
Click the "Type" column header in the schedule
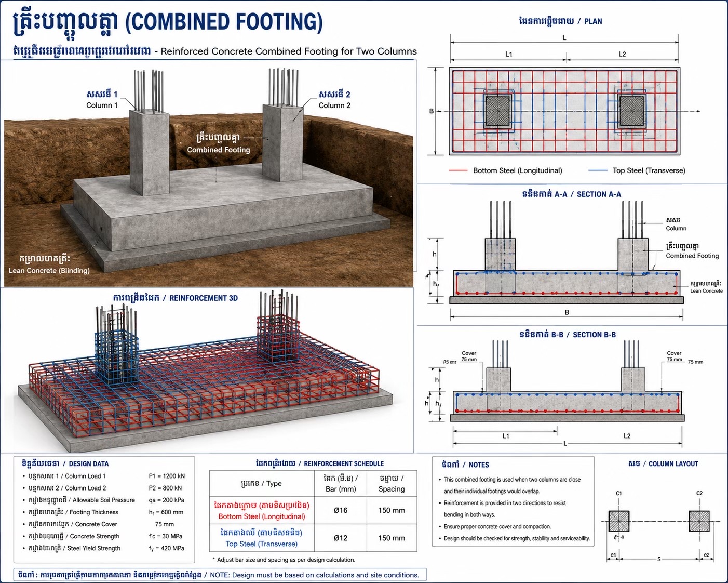(x=274, y=484)
